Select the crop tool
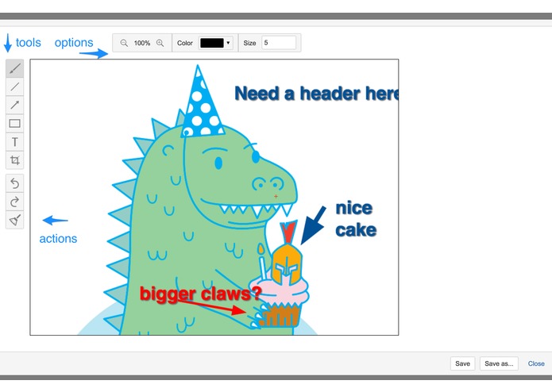Image resolution: width=552 pixels, height=392 pixels. (15, 160)
